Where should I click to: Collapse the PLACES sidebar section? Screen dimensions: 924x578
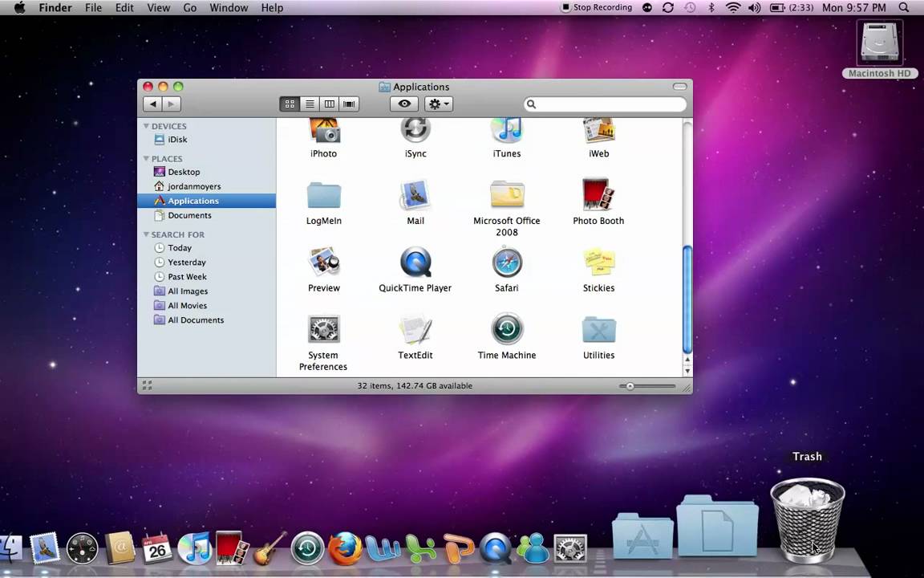tap(146, 159)
